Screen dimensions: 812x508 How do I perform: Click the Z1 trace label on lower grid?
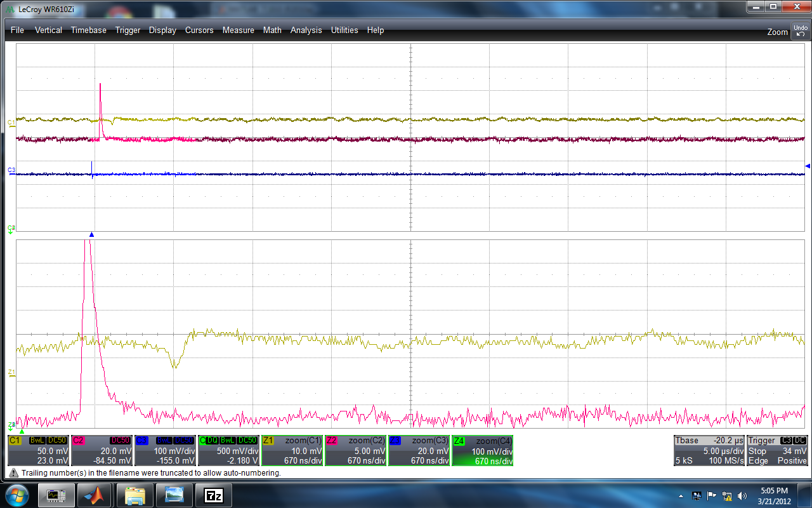point(11,373)
